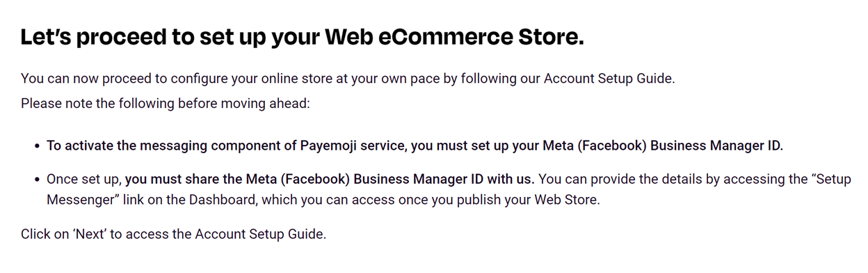Screen dimensions: 868x273
Task: Click the second bullet point marker
Action: [37, 180]
